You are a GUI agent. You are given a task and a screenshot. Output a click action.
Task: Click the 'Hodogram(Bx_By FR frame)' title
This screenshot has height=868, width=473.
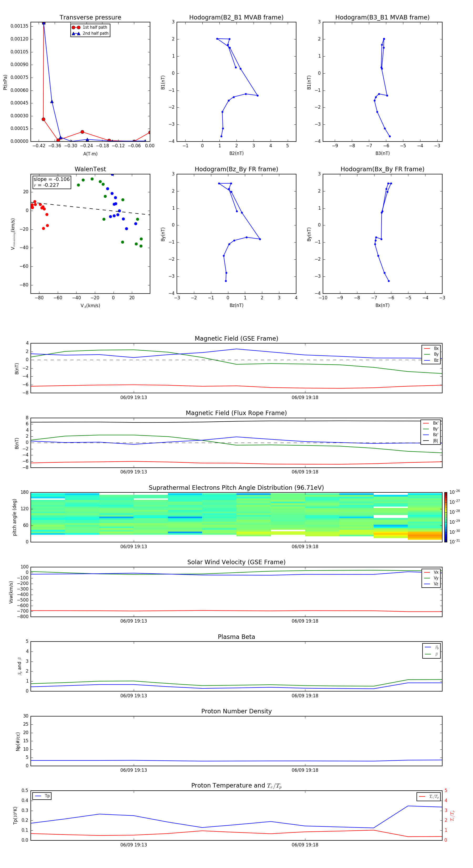[x=382, y=169]
